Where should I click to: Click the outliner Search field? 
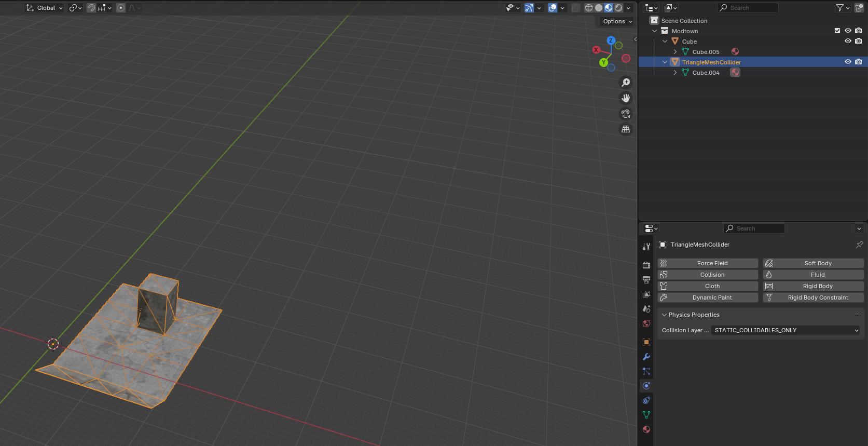pos(748,8)
